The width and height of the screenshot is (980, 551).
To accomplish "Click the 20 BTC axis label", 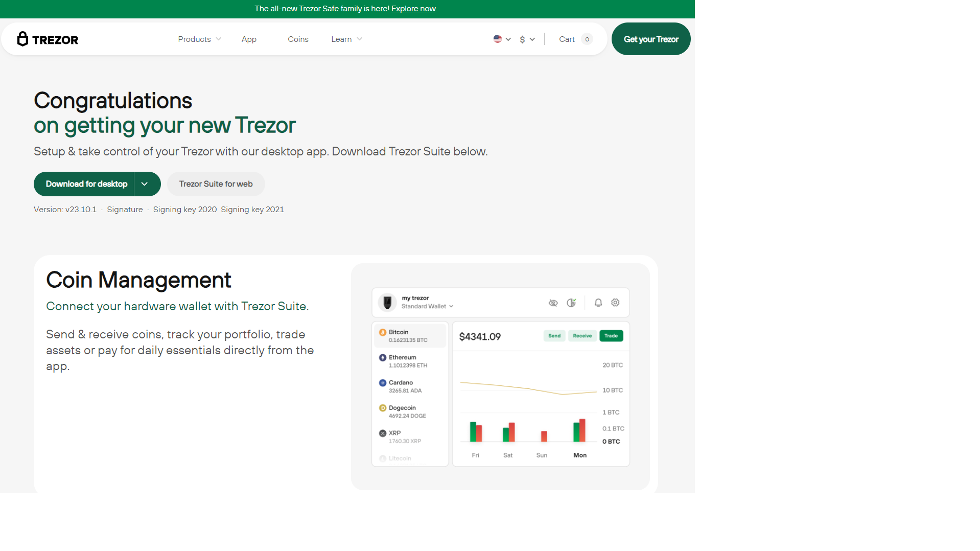I will coord(612,365).
